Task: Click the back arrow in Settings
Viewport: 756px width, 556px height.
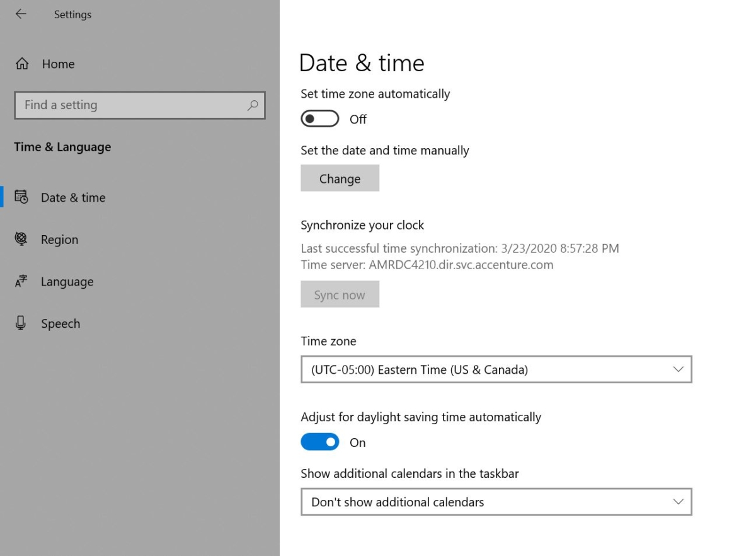Action: tap(20, 14)
